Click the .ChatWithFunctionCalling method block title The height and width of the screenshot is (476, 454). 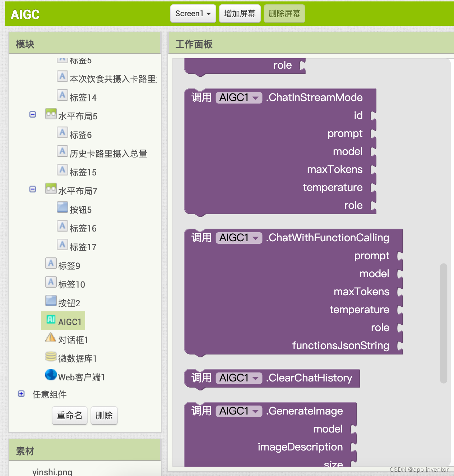click(x=328, y=238)
